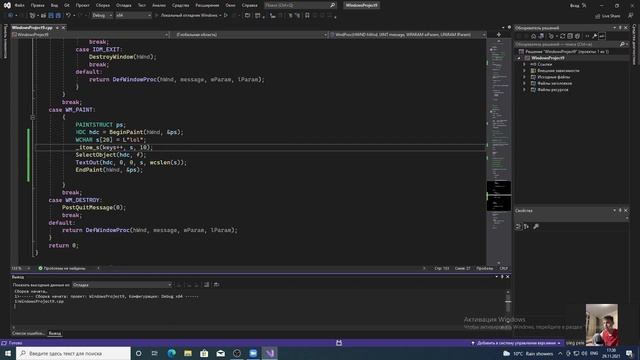Start the Локальный отладчик Windows
This screenshot has height=360, width=640.
click(188, 16)
